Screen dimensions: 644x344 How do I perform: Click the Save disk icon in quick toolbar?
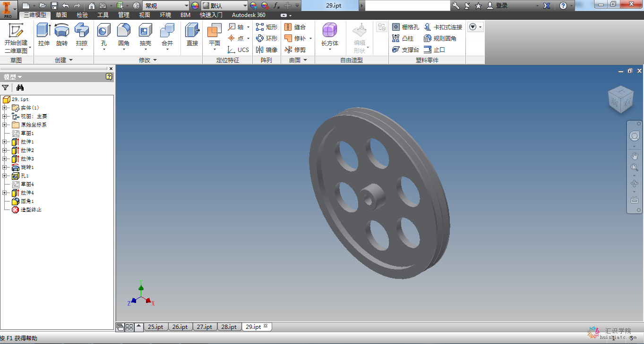point(54,6)
